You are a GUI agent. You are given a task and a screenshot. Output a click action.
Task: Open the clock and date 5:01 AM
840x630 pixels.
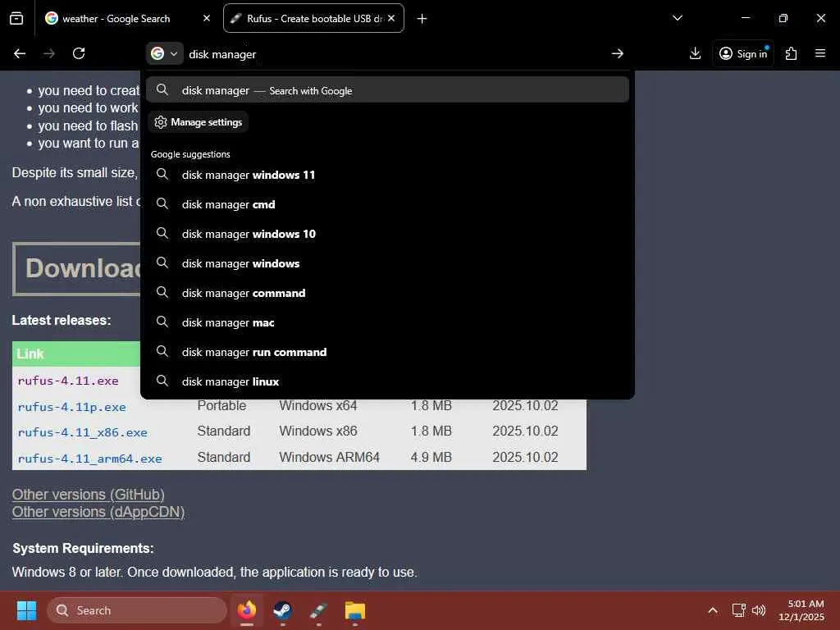(x=801, y=610)
